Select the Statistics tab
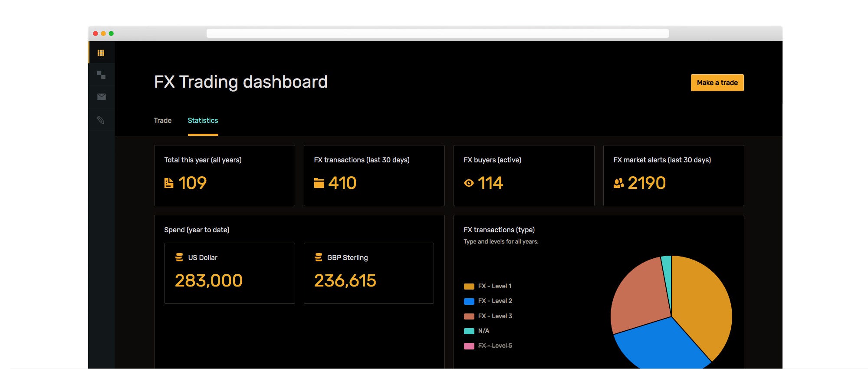The image size is (868, 369). 203,120
